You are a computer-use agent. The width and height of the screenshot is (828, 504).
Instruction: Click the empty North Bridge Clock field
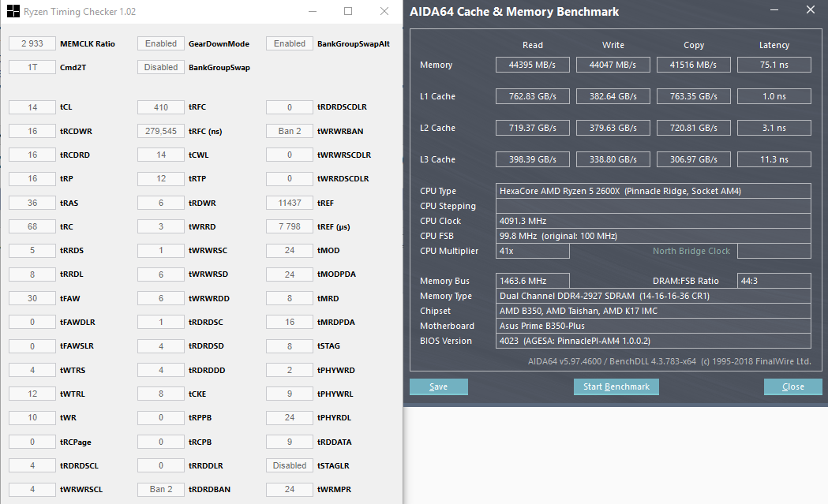(774, 251)
